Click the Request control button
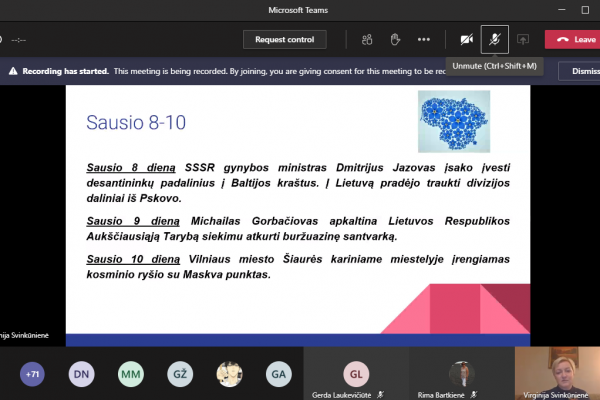The height and width of the screenshot is (400, 600). point(285,39)
